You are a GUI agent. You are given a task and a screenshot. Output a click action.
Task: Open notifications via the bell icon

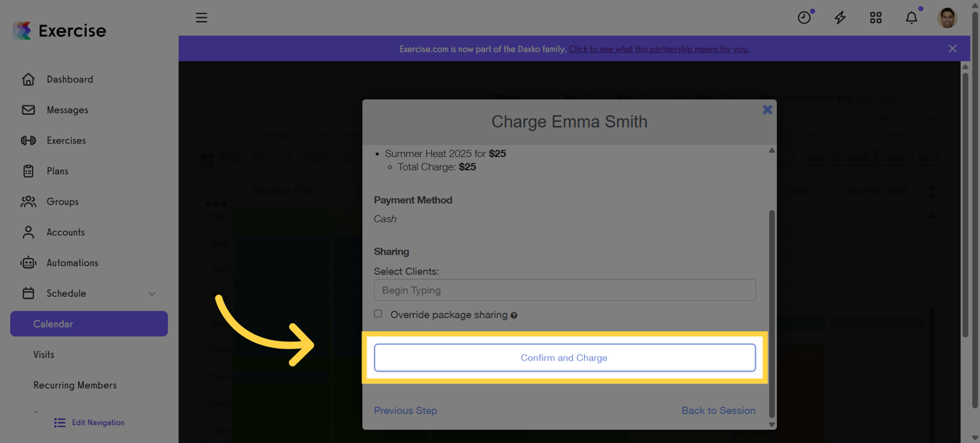click(911, 17)
